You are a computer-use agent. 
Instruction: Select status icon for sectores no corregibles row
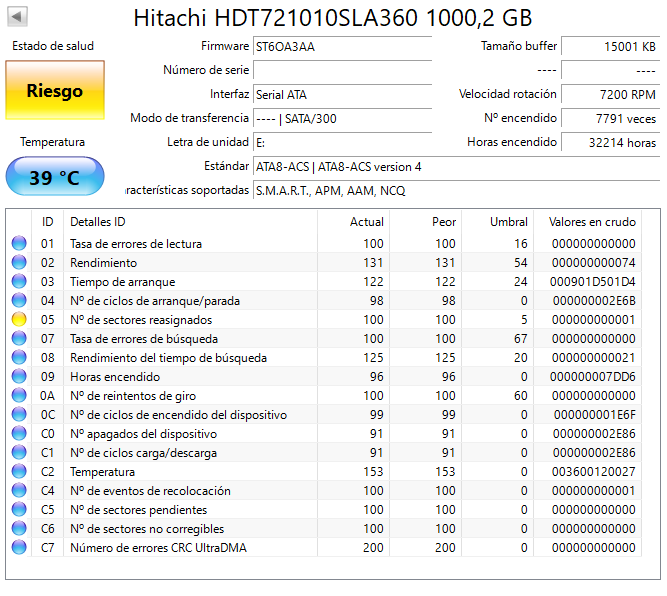(19, 528)
